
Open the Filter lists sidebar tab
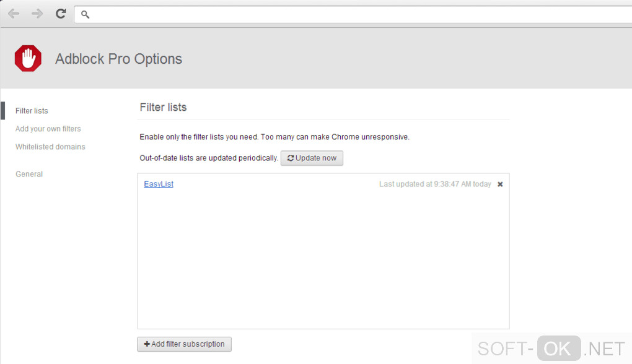[x=32, y=111]
